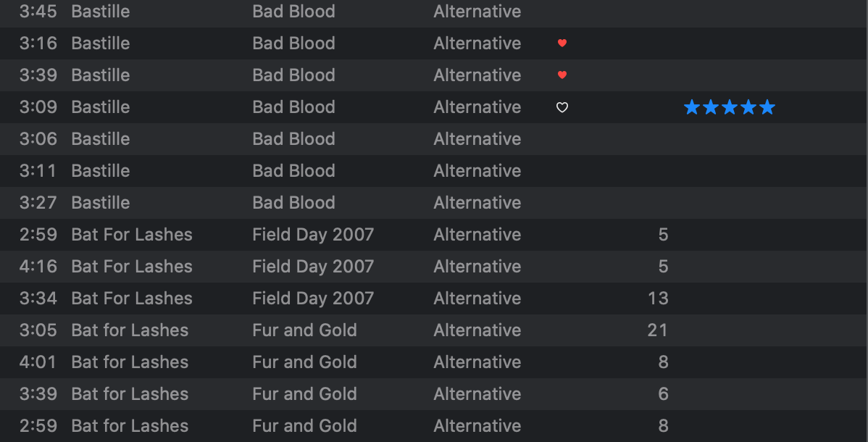The width and height of the screenshot is (868, 442).
Task: Select the Field Day track with 13 plays
Action: pyautogui.click(x=434, y=299)
